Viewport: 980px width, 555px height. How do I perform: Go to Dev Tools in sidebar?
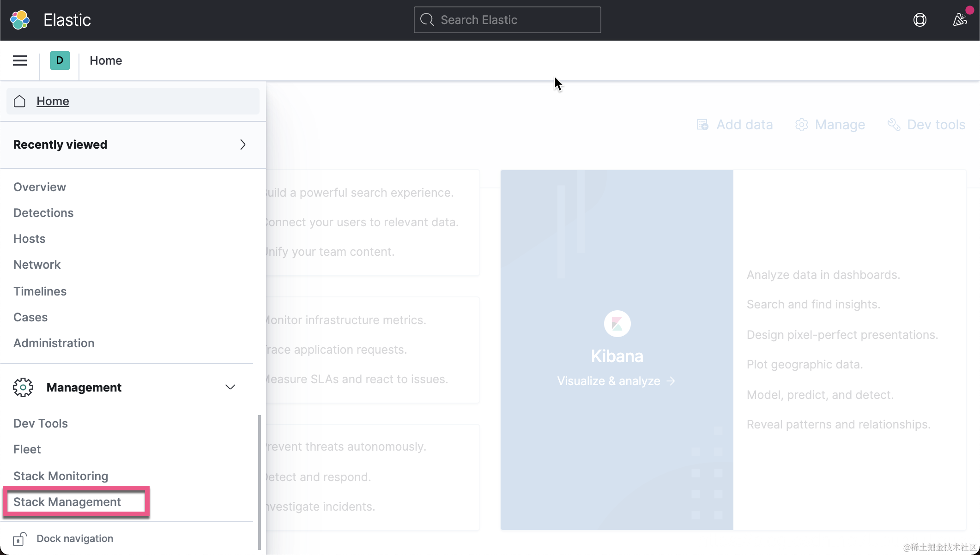[x=41, y=423]
